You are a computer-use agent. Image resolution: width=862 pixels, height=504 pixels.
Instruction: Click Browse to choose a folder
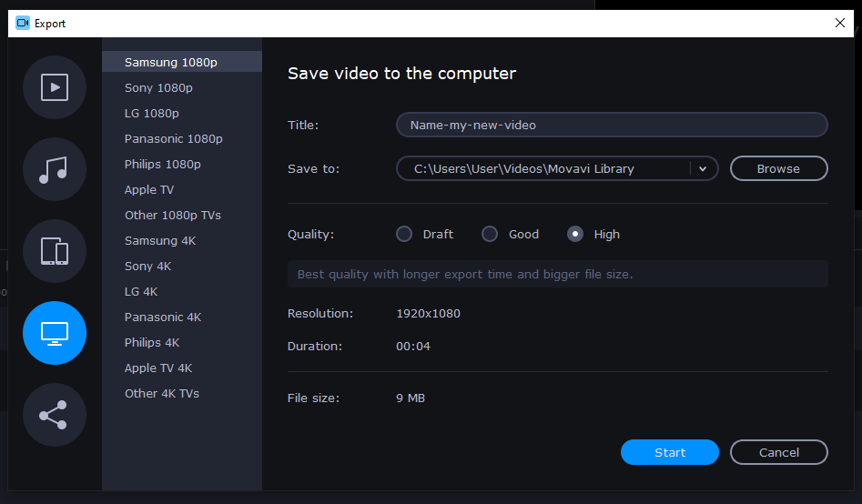[x=778, y=168]
